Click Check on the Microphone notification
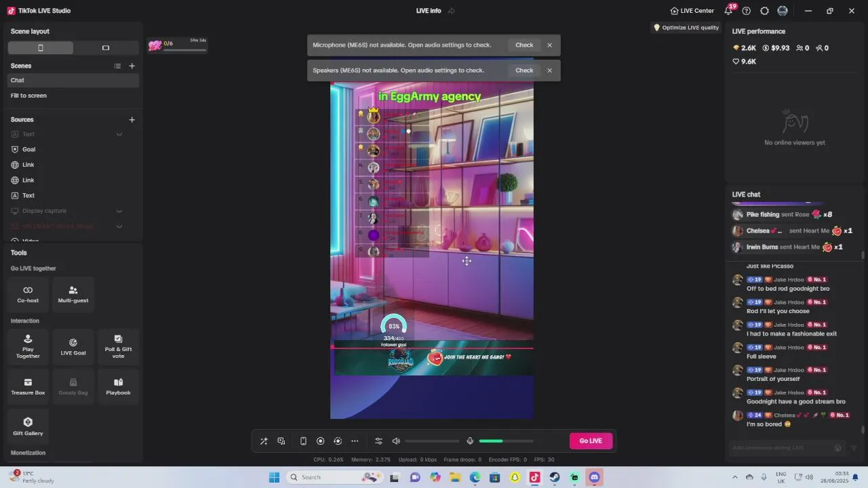 pyautogui.click(x=524, y=45)
